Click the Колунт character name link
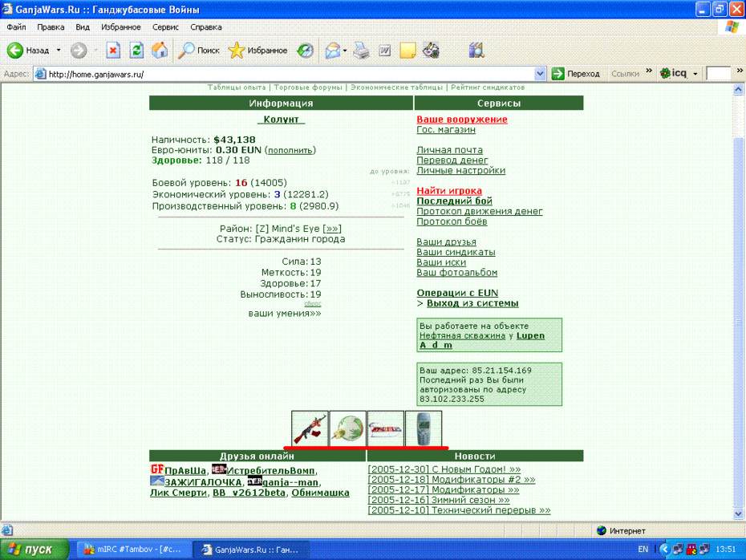This screenshot has width=746, height=560. [x=282, y=120]
